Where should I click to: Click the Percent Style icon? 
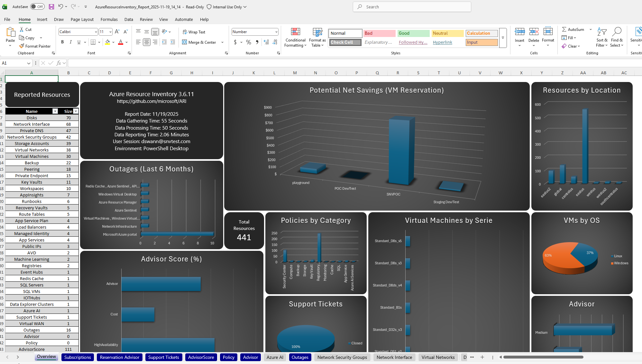[x=248, y=42]
